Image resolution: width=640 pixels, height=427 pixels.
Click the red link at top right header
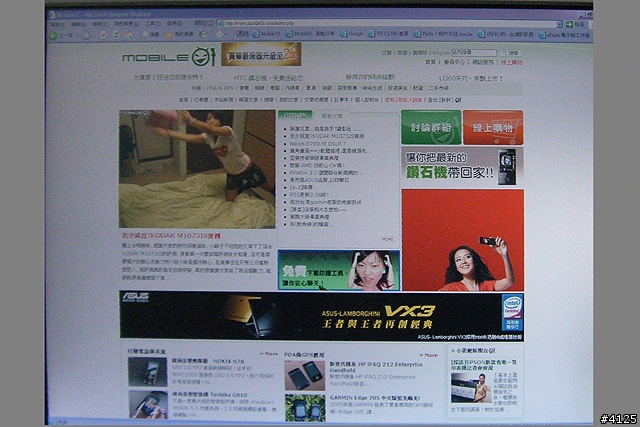[x=511, y=62]
